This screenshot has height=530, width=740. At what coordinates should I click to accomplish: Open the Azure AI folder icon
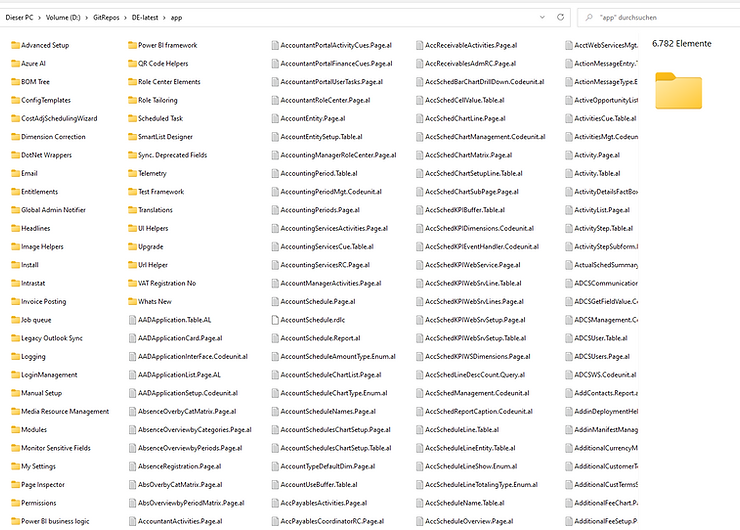(15, 63)
